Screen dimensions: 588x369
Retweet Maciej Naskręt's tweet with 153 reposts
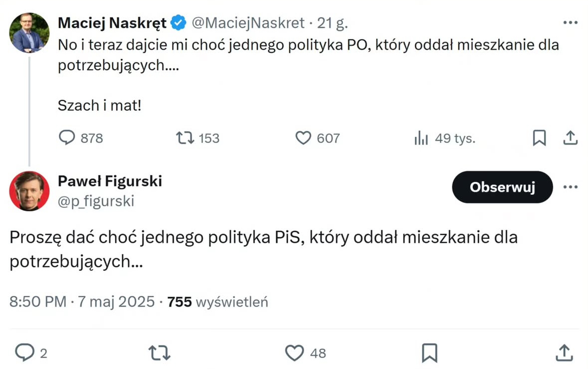pos(186,138)
